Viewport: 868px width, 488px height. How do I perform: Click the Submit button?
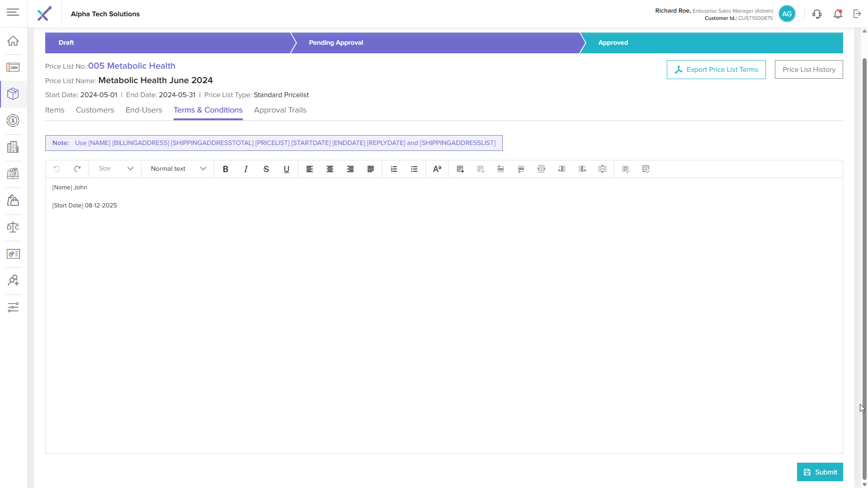pos(820,472)
